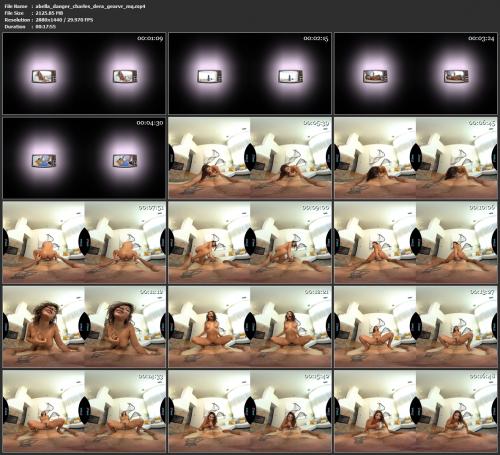Click the frame labeled 00:07:51
Image resolution: width=500 pixels, height=455 pixels.
point(84,242)
